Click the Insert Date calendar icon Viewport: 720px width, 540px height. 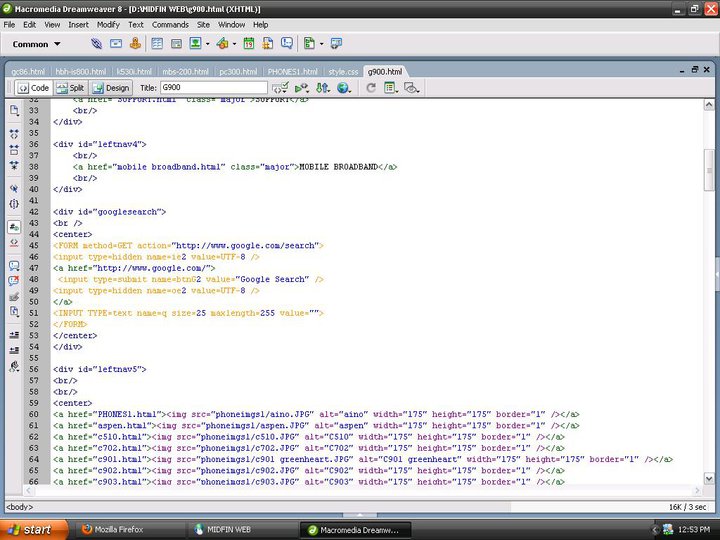click(248, 44)
